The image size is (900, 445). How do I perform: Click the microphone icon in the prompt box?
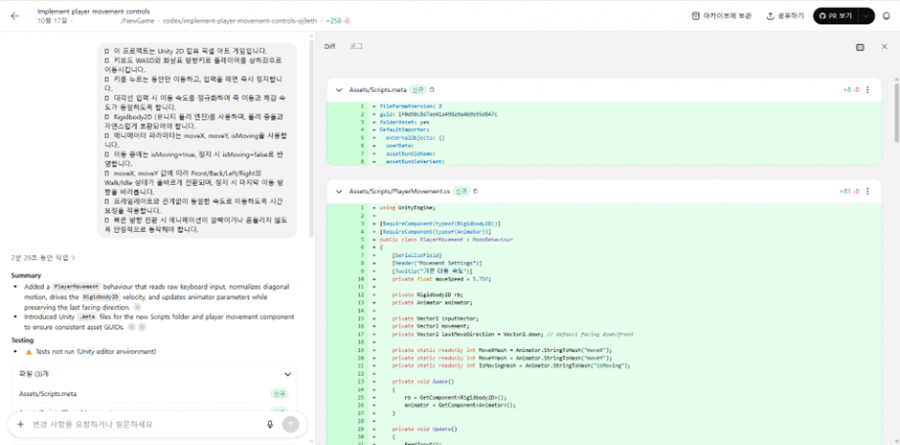pos(270,424)
